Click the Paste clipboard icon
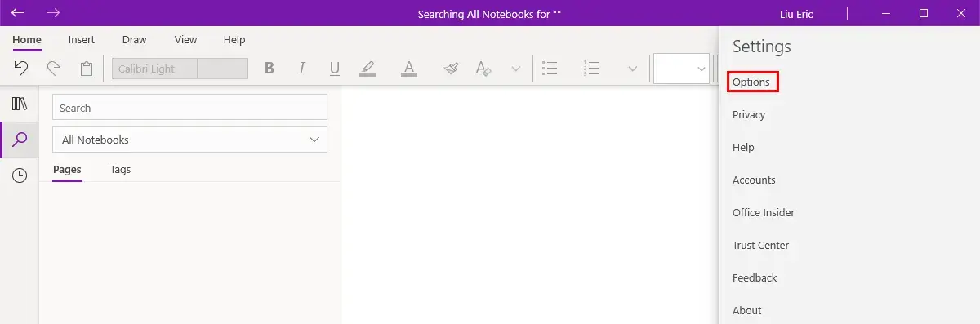The height and width of the screenshot is (324, 980). click(x=87, y=69)
